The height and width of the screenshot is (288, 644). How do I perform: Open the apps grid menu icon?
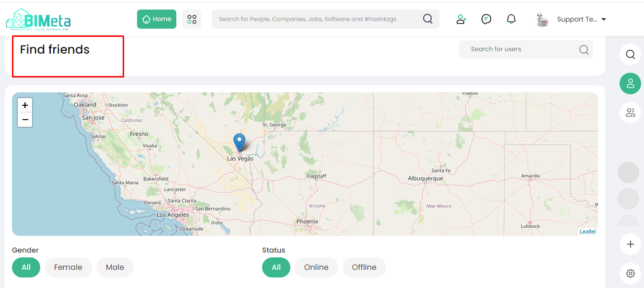[x=192, y=19]
